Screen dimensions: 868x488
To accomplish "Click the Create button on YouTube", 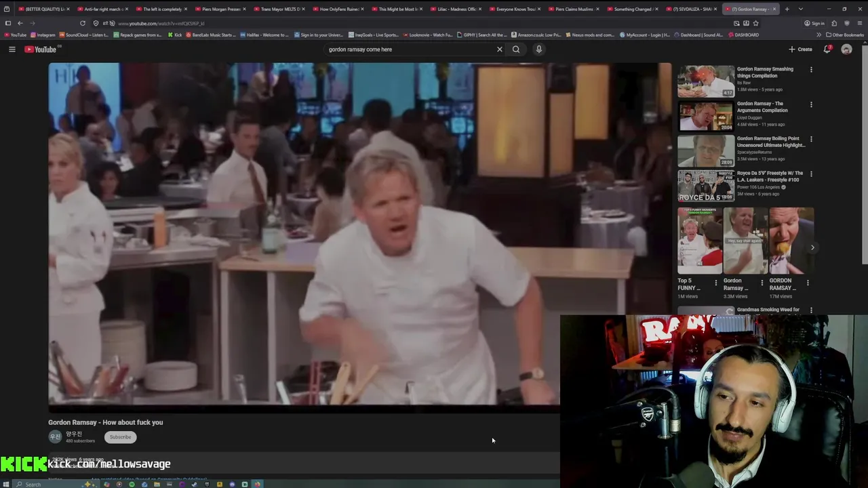I will point(800,49).
